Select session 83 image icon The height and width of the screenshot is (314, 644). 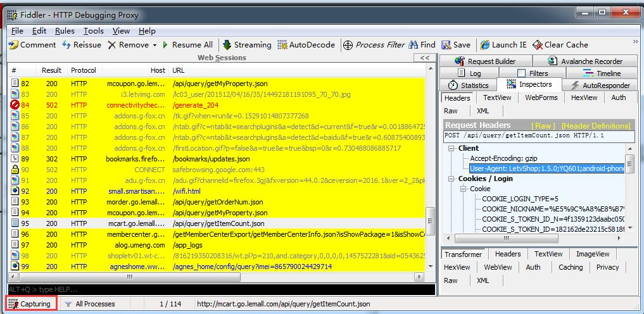(x=15, y=94)
